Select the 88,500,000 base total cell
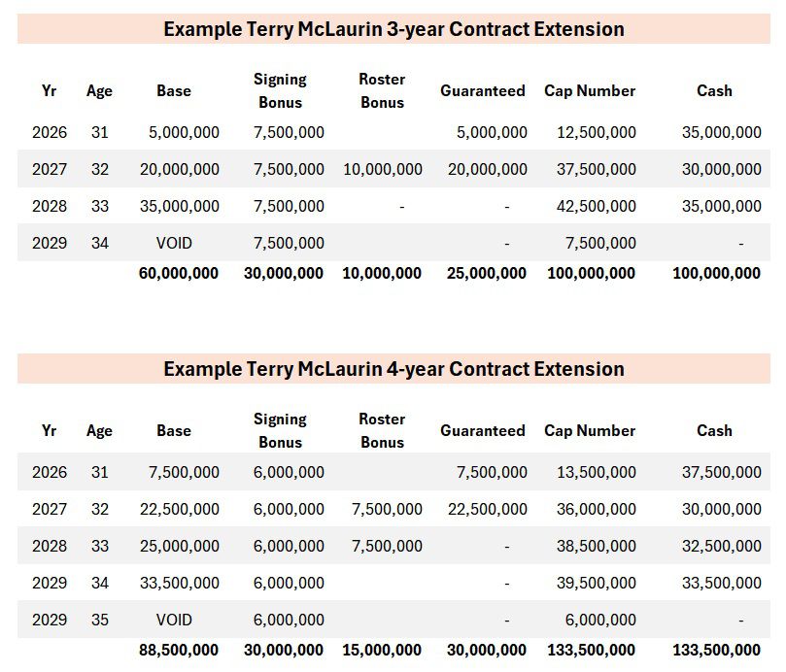Viewport: 786px width, 672px height. pos(180,650)
